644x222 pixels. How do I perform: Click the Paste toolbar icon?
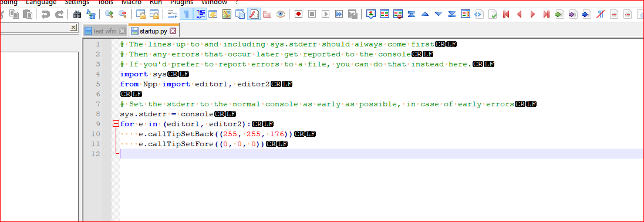click(28, 14)
